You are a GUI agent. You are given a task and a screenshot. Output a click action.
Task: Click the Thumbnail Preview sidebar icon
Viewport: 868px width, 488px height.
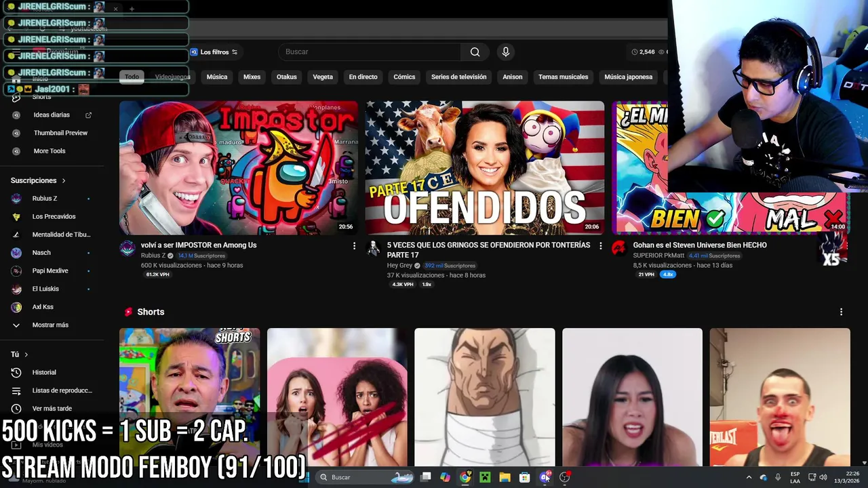click(x=16, y=133)
